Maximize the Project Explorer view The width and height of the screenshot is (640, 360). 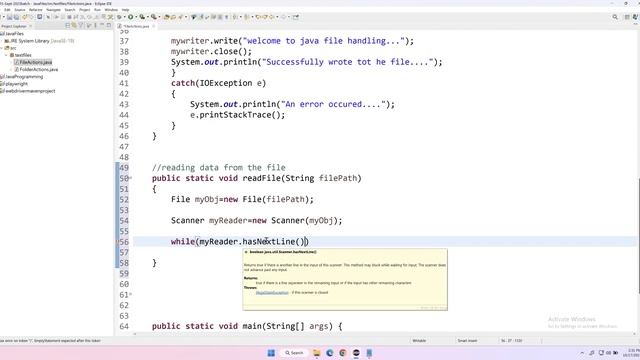(x=109, y=26)
